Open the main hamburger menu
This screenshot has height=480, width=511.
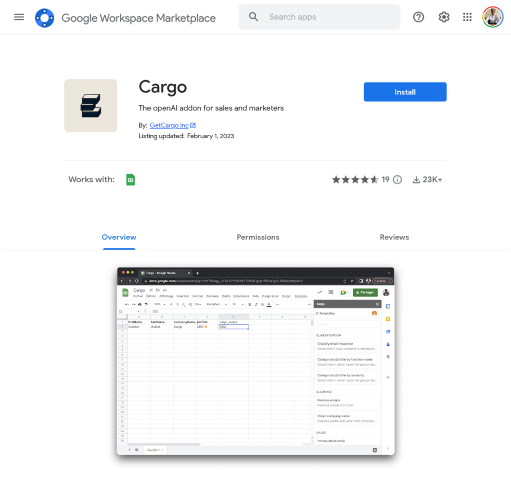point(19,17)
